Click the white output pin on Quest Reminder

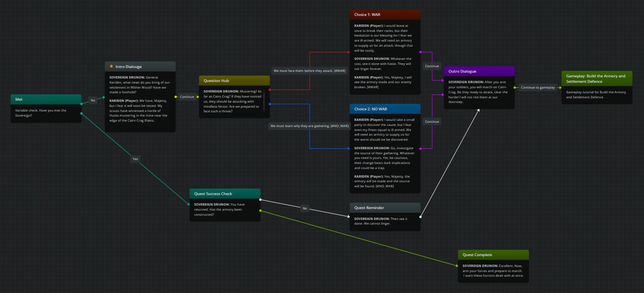(421, 217)
